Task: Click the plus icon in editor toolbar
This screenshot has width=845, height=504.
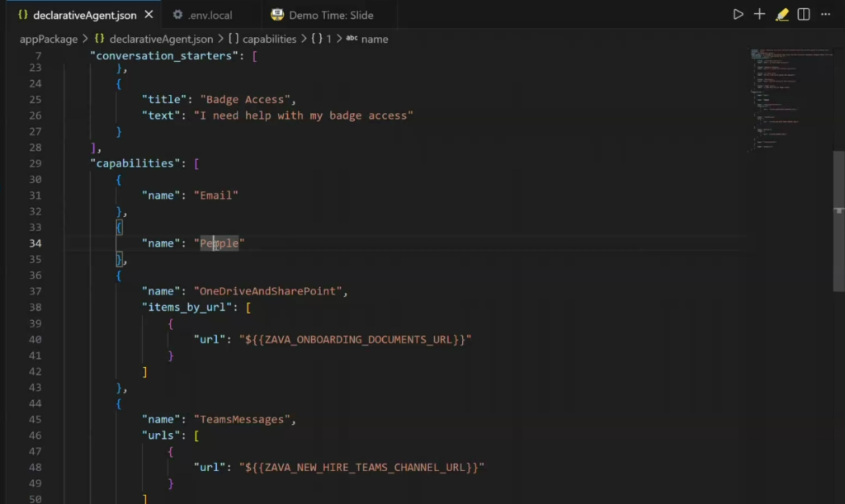Action: 760,15
